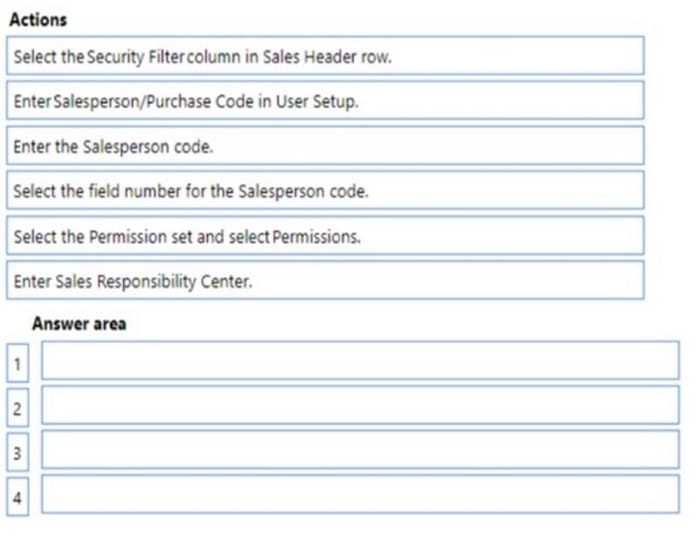700x538 pixels.
Task: Click the second answer area slot
Action: 359,405
